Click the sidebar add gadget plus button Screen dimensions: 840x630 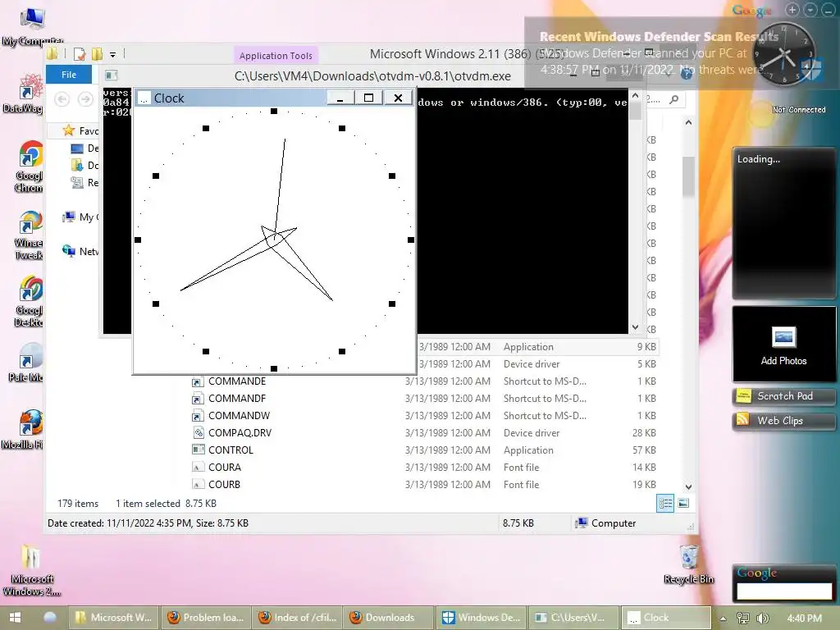pos(792,10)
